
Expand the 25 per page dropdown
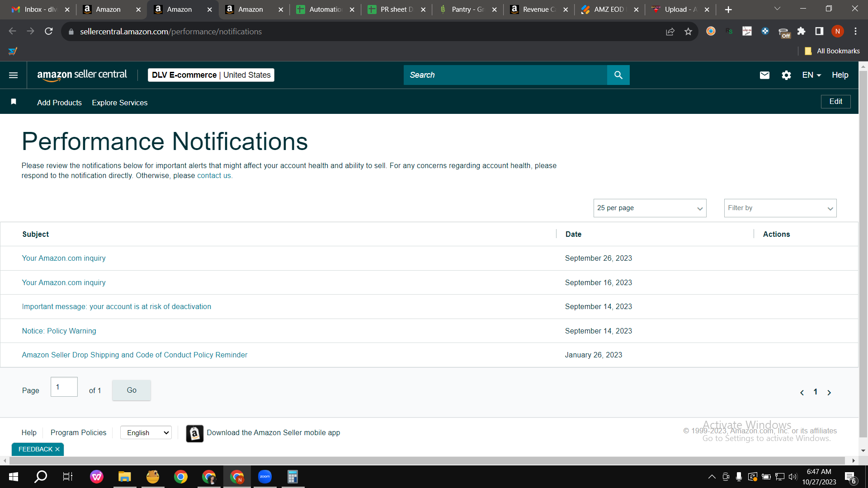[x=650, y=208]
